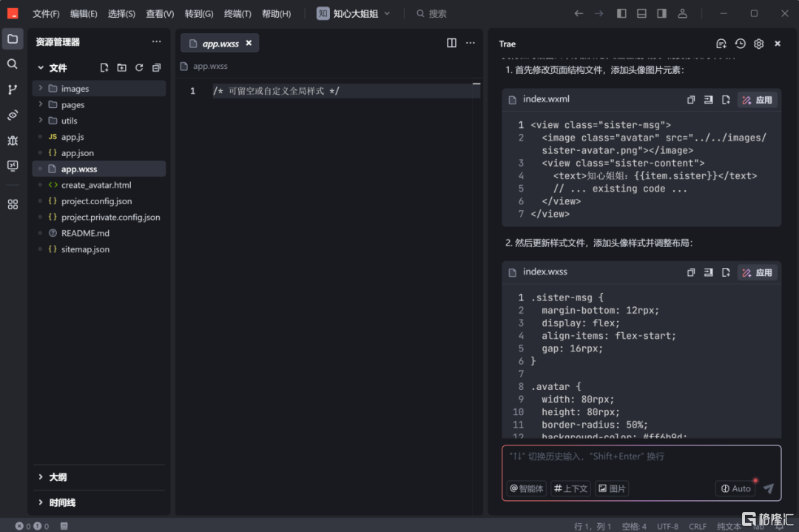Expand the utils folder
Image resolution: width=799 pixels, height=532 pixels.
(99, 121)
